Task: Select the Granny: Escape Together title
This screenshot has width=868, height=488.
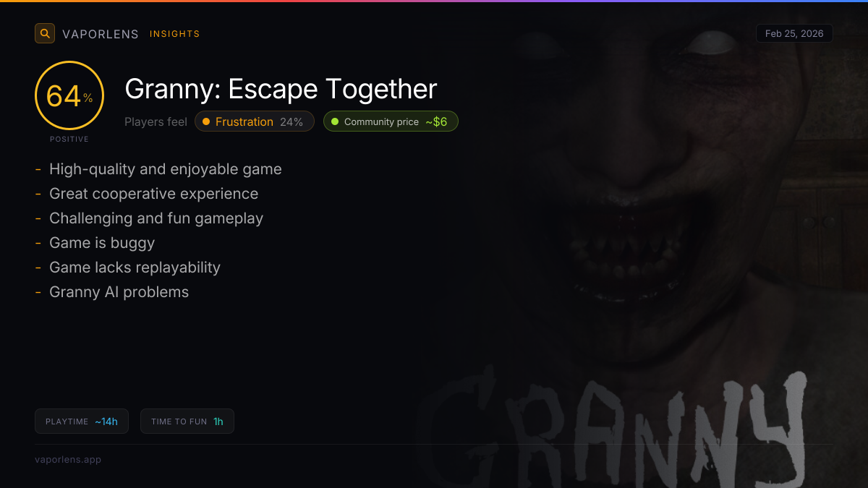Action: coord(281,89)
